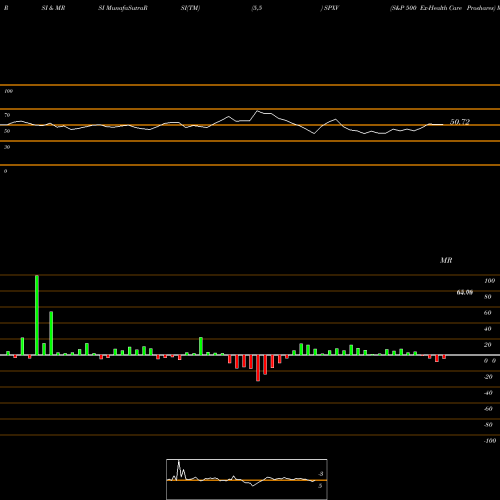This screenshot has width=500, height=500.
Task: Click the RSI value label 50.72
Action: (460, 122)
